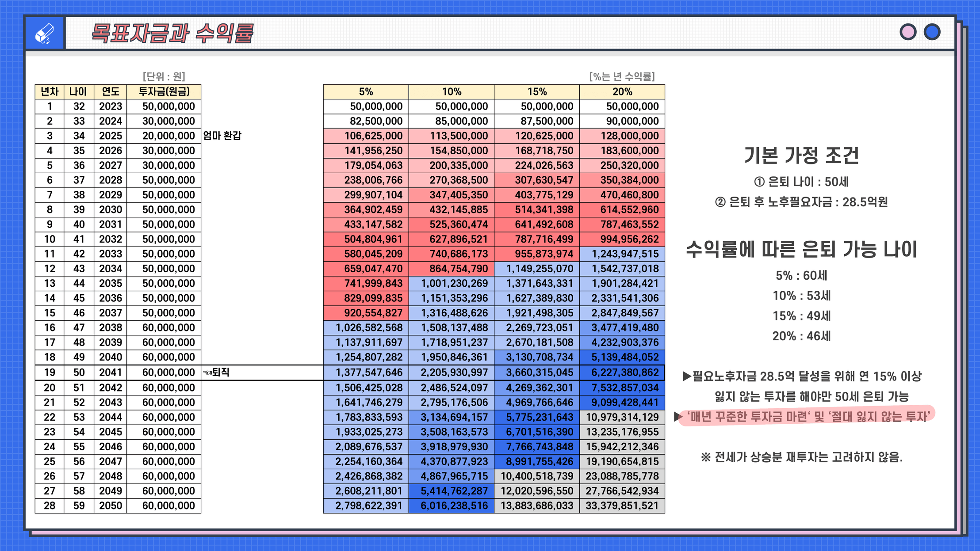Select the 나이 column header
Screen dimensions: 980x551
pyautogui.click(x=79, y=91)
